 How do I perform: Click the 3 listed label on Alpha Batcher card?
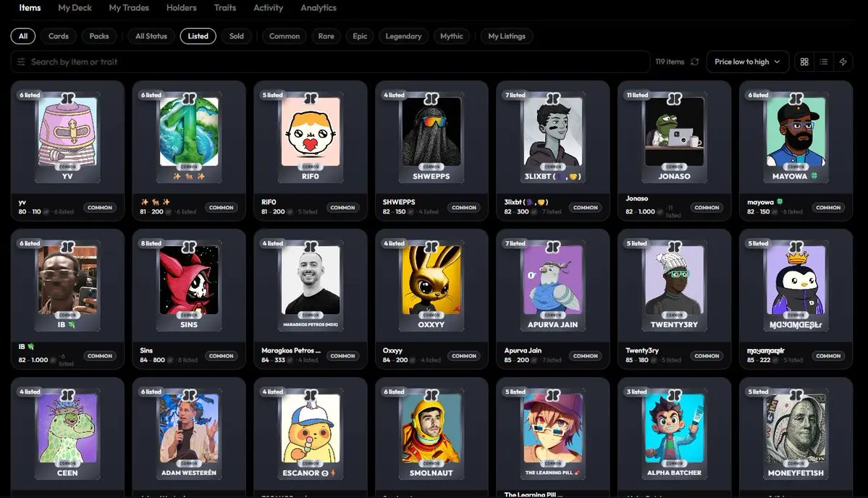(x=636, y=392)
